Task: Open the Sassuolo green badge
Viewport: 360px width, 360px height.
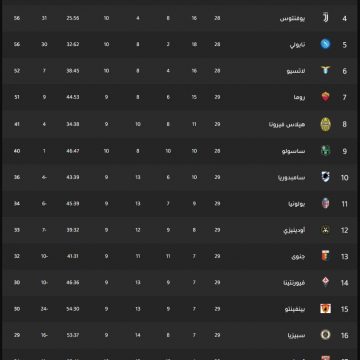Action: point(326,151)
